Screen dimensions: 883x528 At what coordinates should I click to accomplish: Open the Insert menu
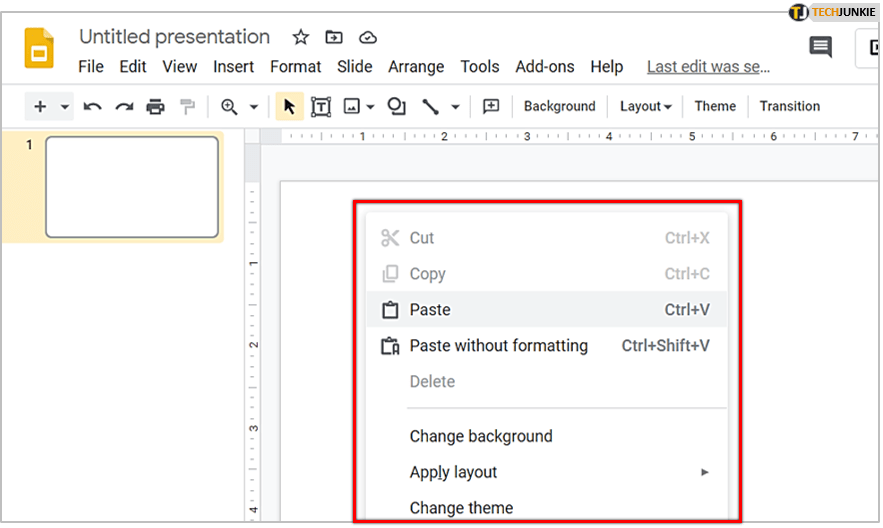tap(233, 67)
